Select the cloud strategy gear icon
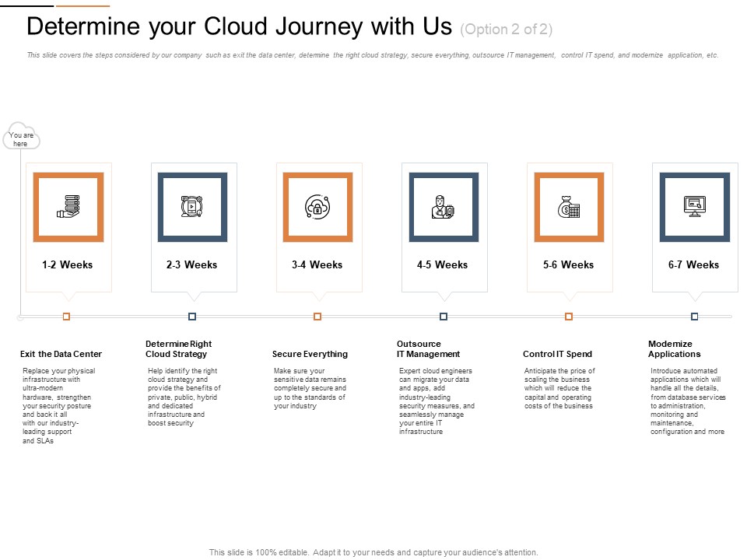Image resolution: width=747 pixels, height=560 pixels. (x=192, y=207)
